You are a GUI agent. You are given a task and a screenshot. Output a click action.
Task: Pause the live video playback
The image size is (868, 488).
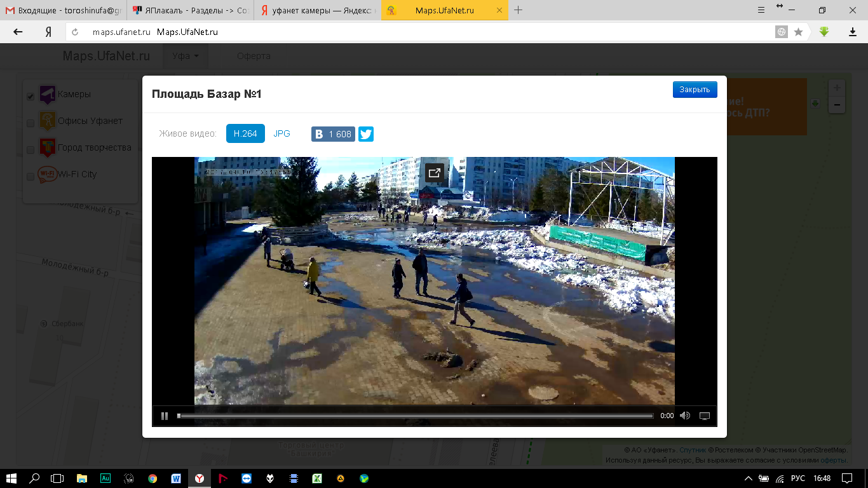coord(165,416)
